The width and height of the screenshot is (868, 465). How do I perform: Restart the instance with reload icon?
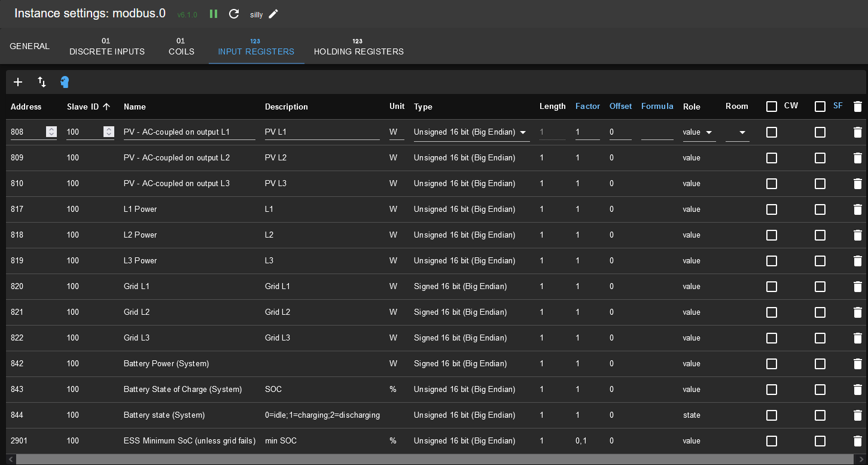[234, 14]
